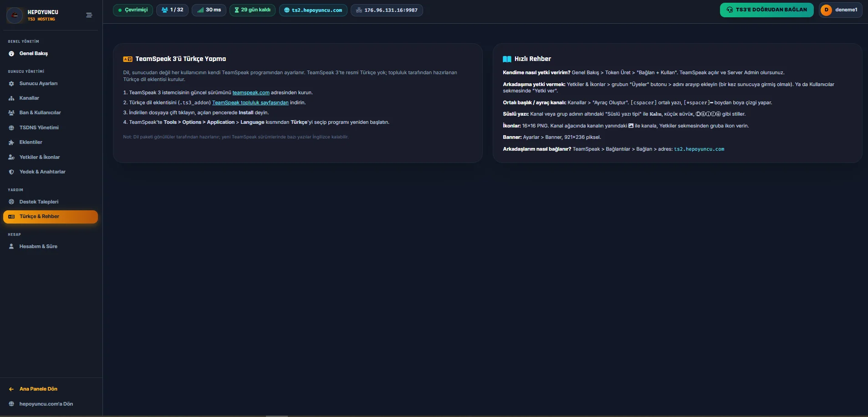Click the Eklentiler puzzle icon
868x417 pixels.
click(x=11, y=142)
